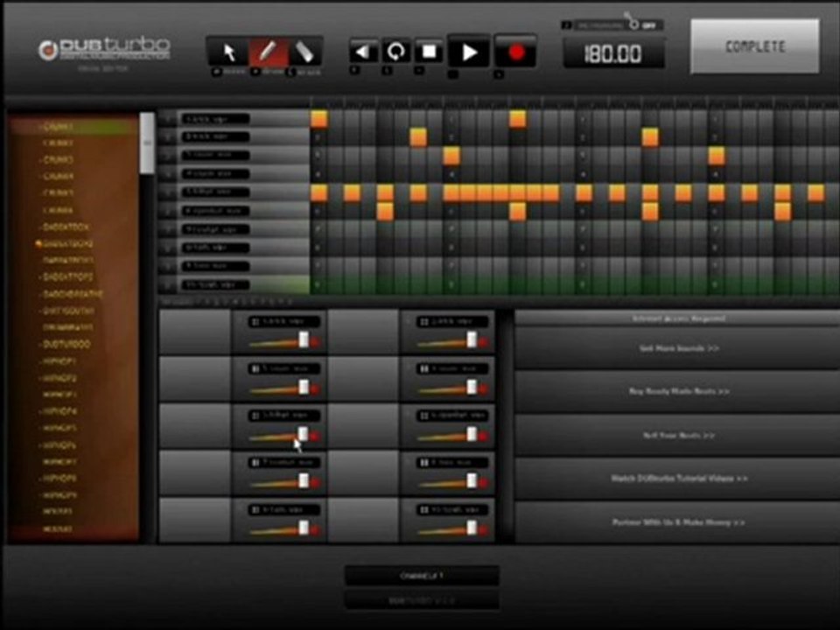Open the Buy Ready Made Beats link
Image resolution: width=840 pixels, height=630 pixels.
pos(678,392)
